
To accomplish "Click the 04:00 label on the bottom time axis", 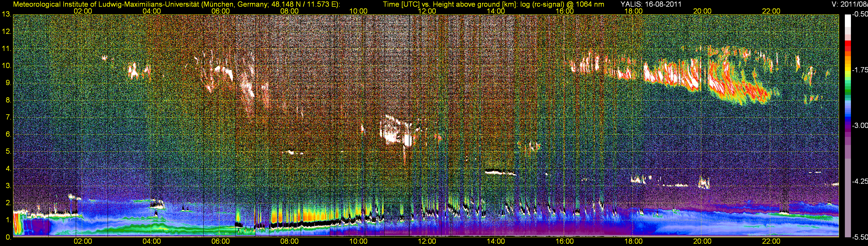I will pos(152,242).
